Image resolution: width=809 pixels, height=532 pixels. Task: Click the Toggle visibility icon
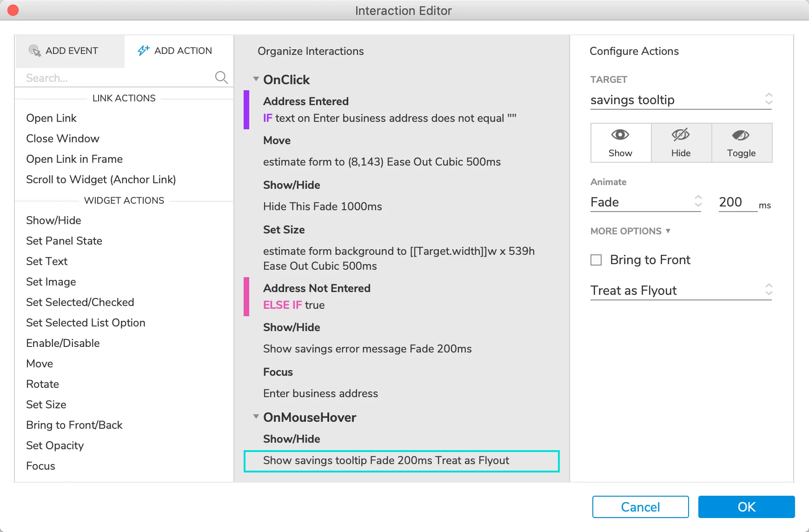click(x=741, y=135)
